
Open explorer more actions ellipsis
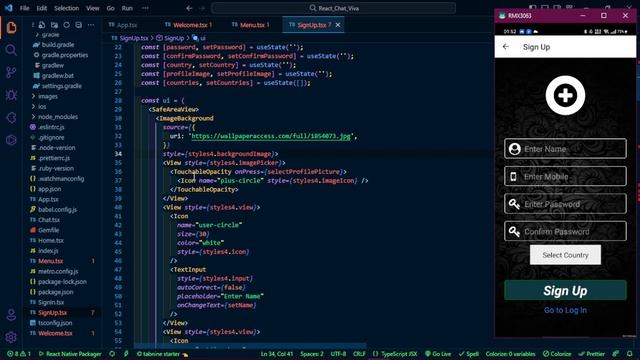91,25
